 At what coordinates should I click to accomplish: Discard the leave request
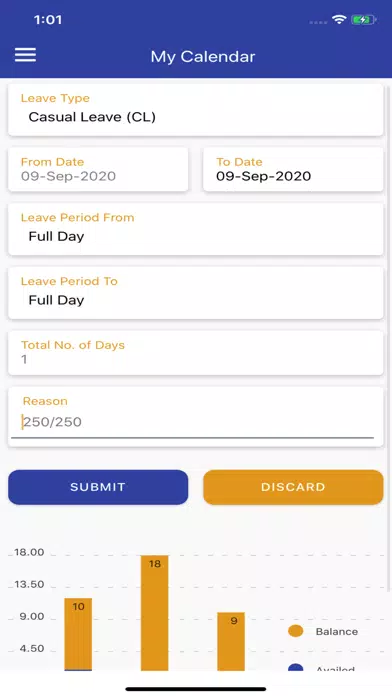click(293, 487)
